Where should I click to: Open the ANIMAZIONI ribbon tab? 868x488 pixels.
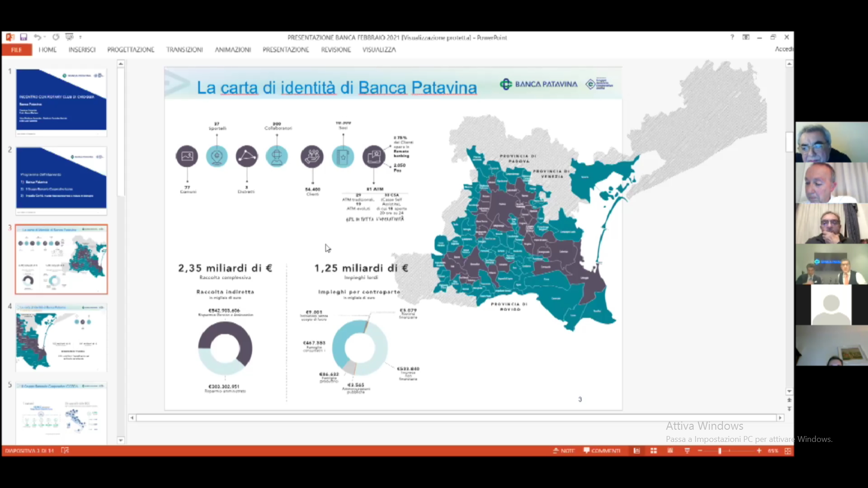click(x=233, y=50)
